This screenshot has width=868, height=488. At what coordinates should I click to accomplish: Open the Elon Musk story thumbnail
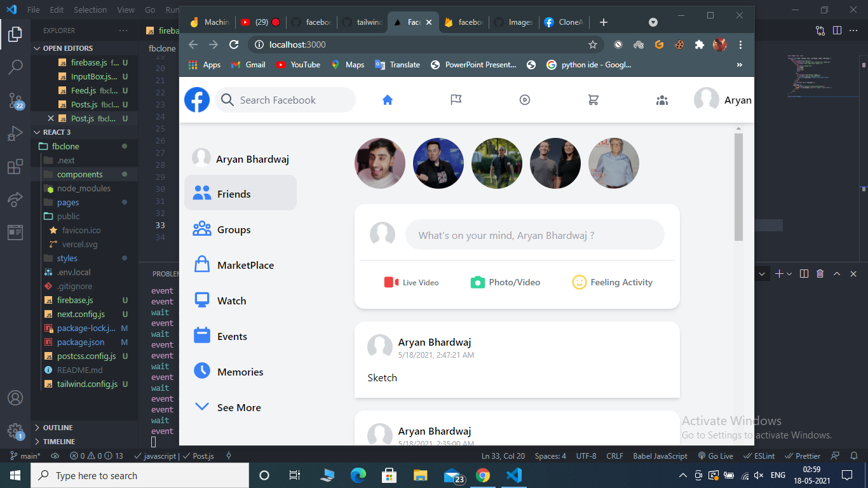click(438, 163)
